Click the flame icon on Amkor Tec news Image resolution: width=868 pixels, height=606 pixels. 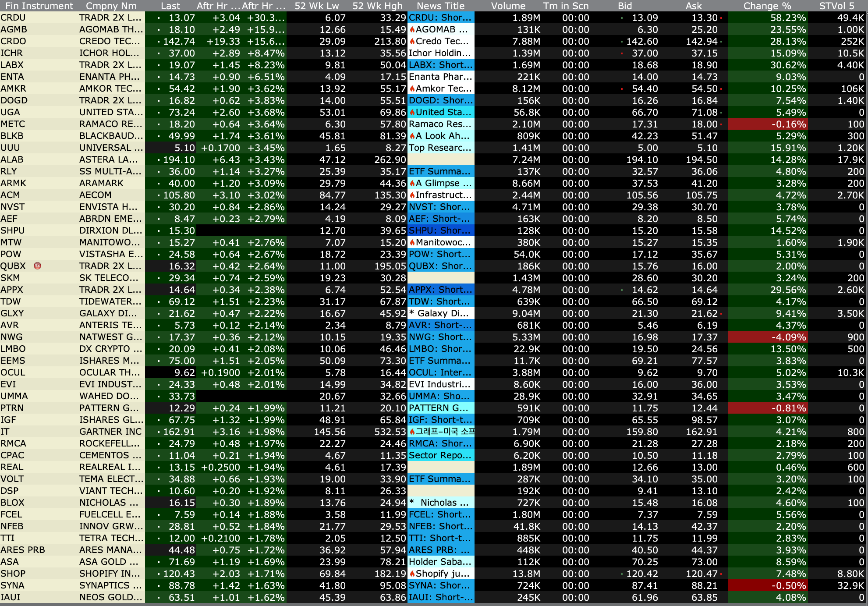(412, 89)
